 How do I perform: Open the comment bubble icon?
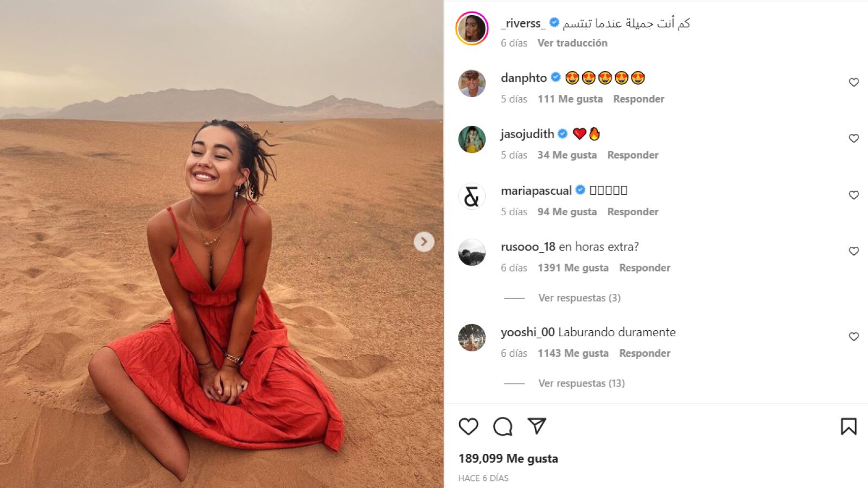[503, 427]
